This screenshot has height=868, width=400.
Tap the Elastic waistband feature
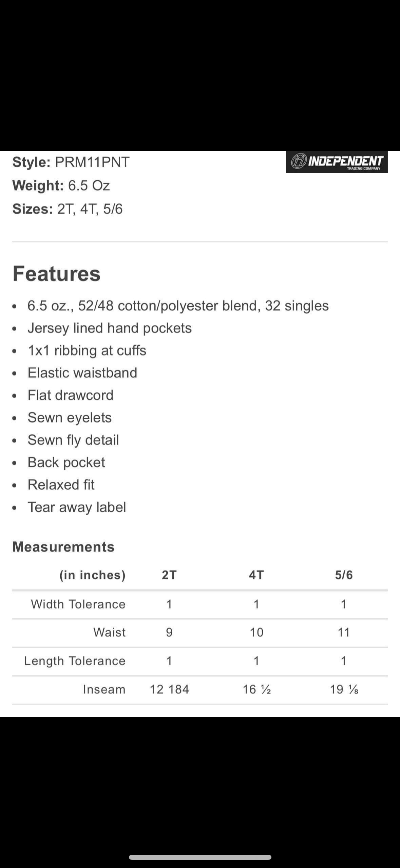(82, 373)
